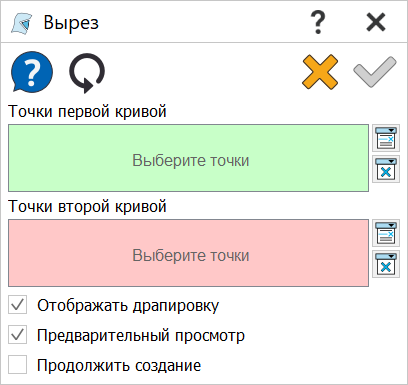The width and height of the screenshot is (408, 385).
Task: Disable the Отображать драпировку checkbox
Action: [x=18, y=305]
